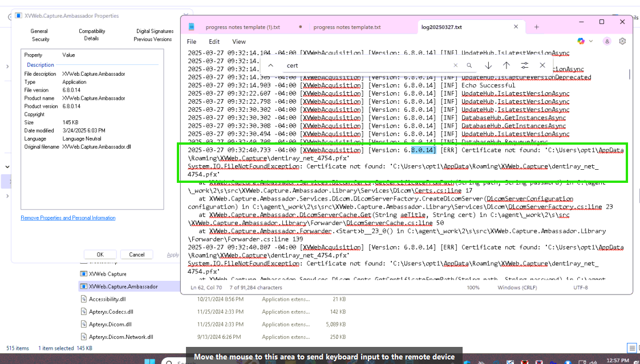The width and height of the screenshot is (640, 364).
Task: Click the '1 item selected 145 KB' status text
Action: [x=65, y=348]
